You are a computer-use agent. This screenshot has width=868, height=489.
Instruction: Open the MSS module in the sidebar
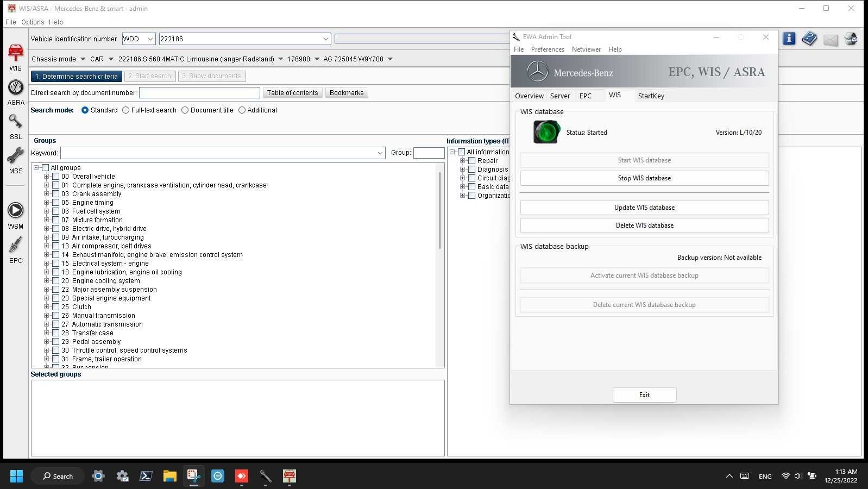click(x=15, y=161)
